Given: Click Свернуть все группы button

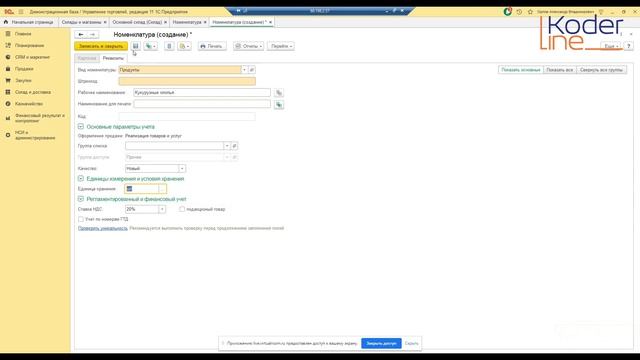Looking at the screenshot, I should pos(601,70).
